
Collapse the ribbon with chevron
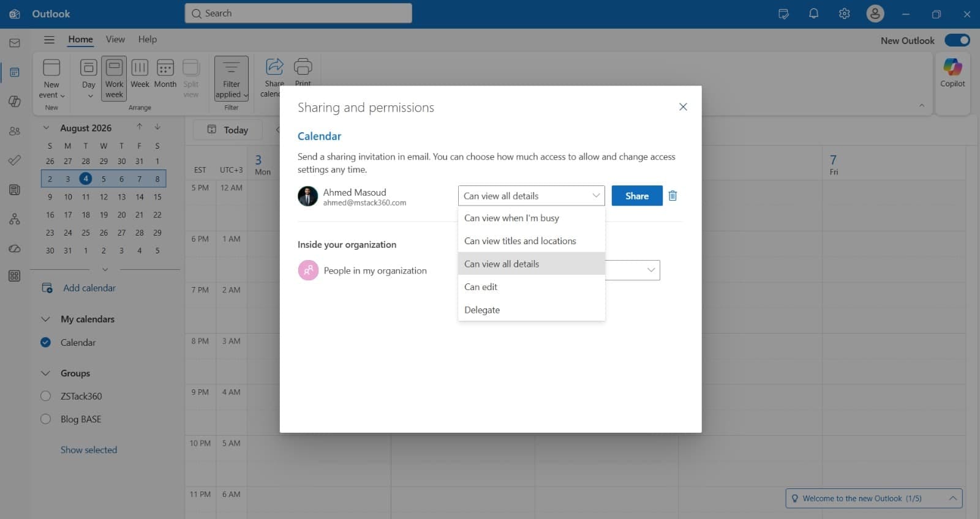coord(922,106)
